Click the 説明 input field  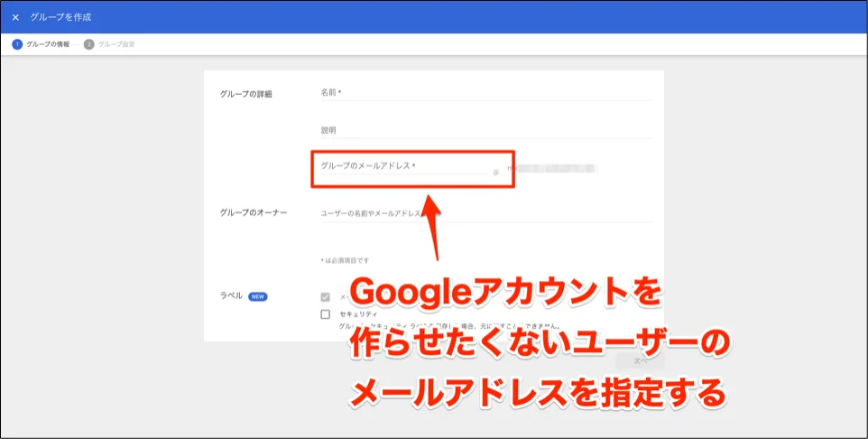486,130
